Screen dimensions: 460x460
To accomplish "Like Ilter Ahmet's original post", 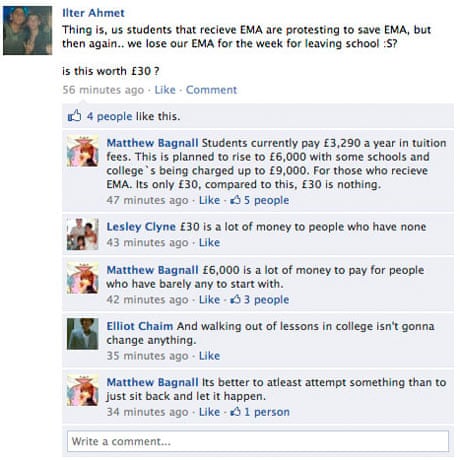I will (x=165, y=90).
